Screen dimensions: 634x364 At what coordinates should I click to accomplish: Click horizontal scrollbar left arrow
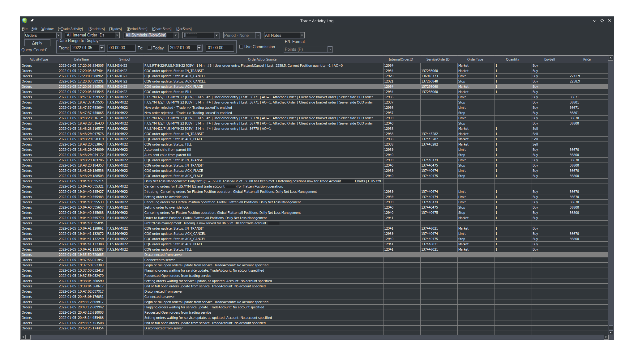click(x=23, y=337)
